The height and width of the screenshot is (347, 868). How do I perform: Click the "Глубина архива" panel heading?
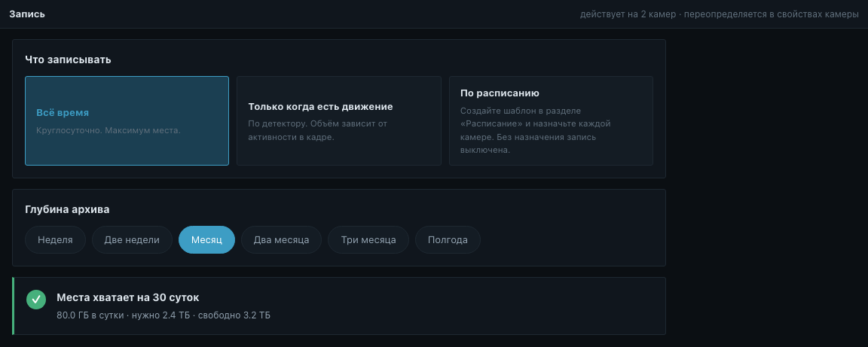pos(67,210)
